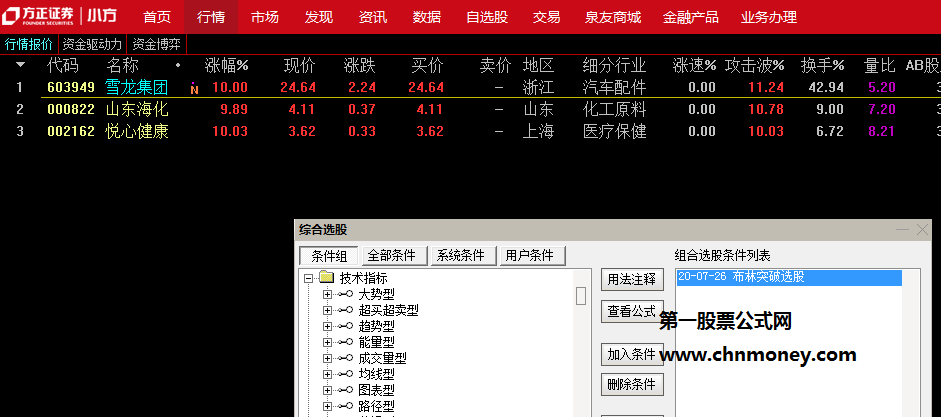The width and height of the screenshot is (941, 417).
Task: Open the sort triangle in the table header
Action: click(20, 65)
